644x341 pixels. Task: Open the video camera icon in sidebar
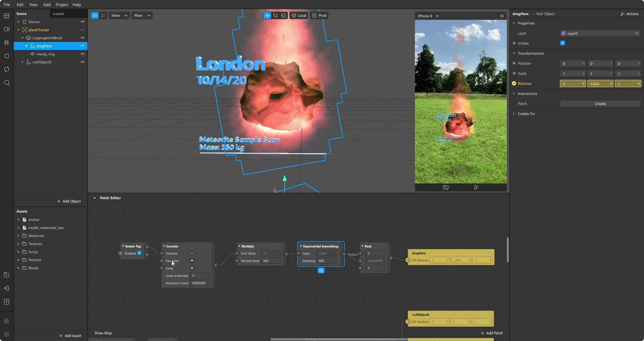pyautogui.click(x=6, y=29)
